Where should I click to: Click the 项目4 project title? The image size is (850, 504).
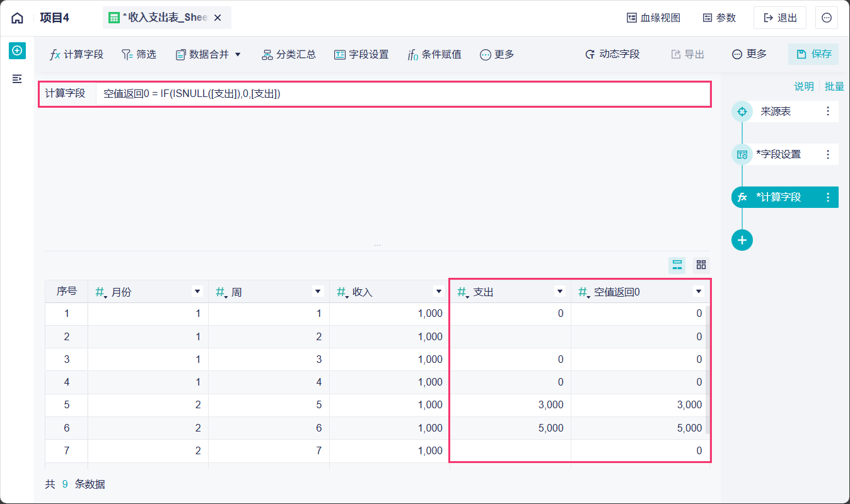pyautogui.click(x=55, y=18)
